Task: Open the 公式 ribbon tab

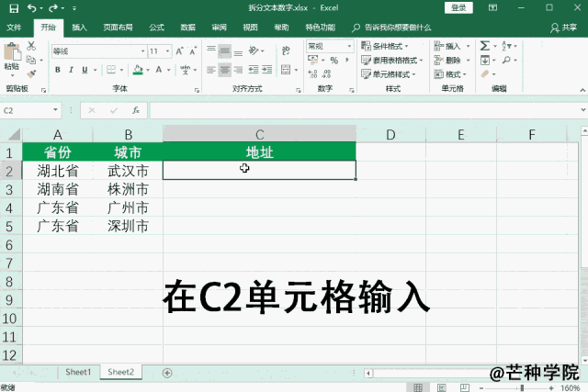Action: coord(156,28)
